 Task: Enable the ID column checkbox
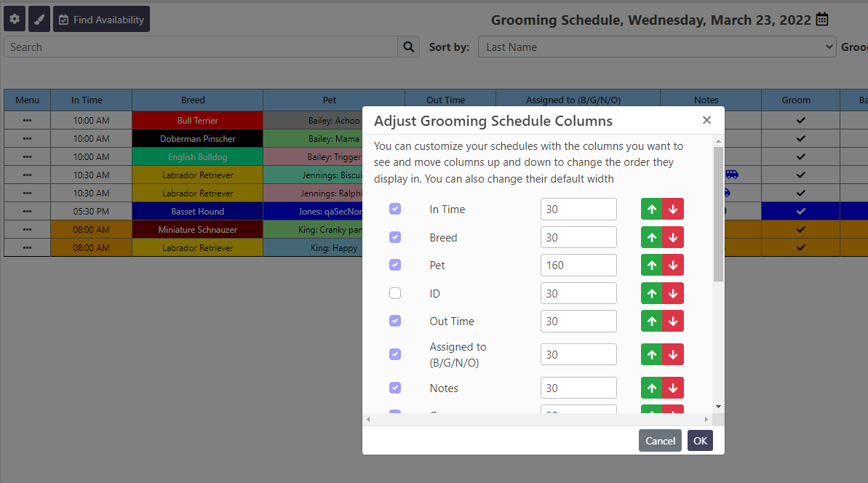(x=395, y=294)
